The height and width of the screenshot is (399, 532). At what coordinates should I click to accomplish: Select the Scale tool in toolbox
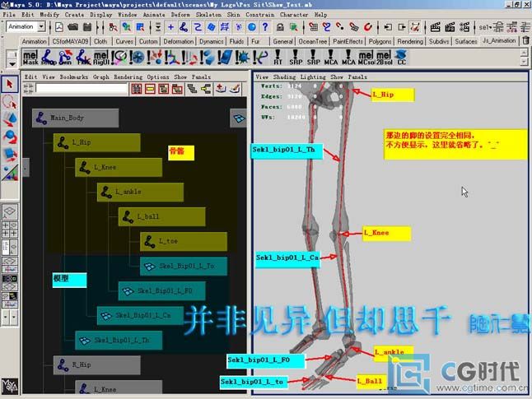click(10, 154)
